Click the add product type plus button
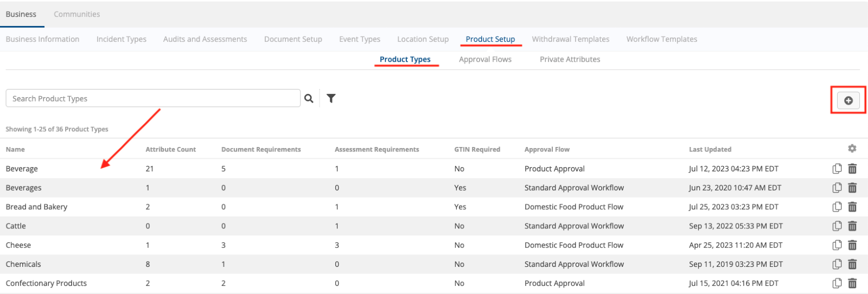Screen dimensions: 868x294 [848, 100]
